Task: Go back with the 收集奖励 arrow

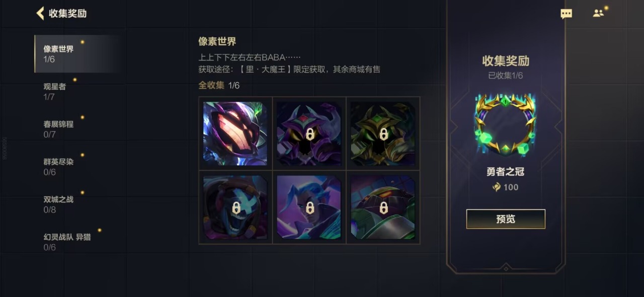Action: tap(40, 13)
